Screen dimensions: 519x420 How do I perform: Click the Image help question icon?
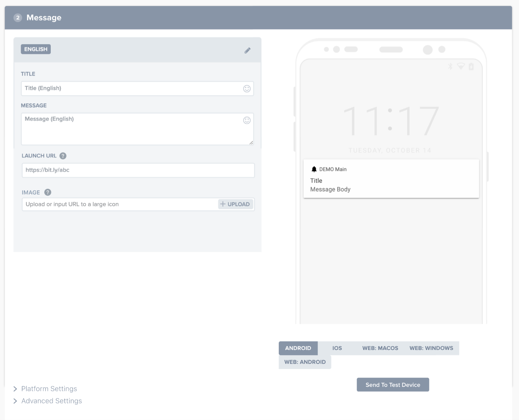tap(48, 192)
